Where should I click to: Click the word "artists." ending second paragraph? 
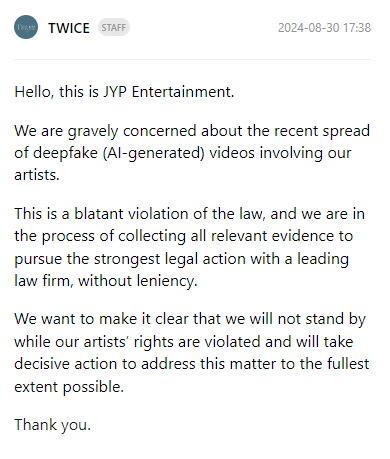tap(37, 175)
